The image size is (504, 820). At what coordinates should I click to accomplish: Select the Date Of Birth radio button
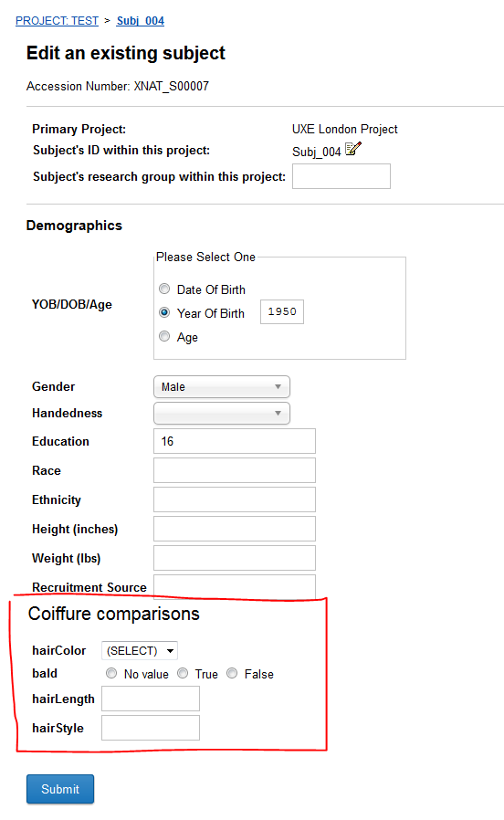tap(164, 289)
